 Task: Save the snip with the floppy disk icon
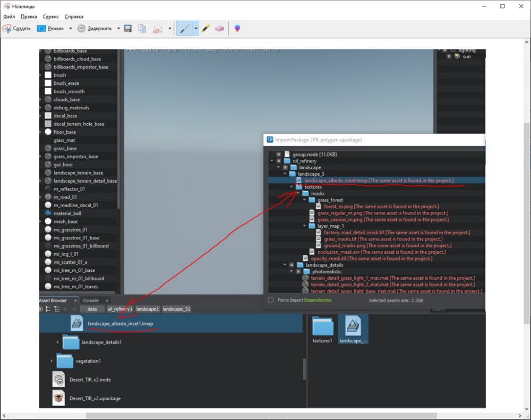(127, 29)
